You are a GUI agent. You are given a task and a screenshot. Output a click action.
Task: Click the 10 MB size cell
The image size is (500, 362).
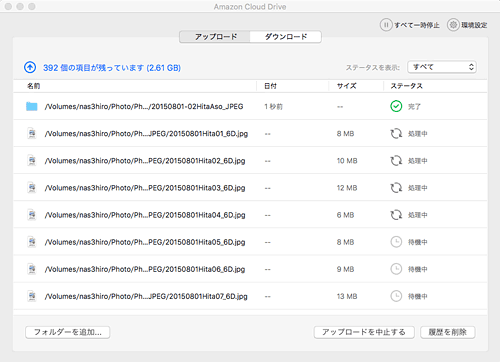coord(347,161)
